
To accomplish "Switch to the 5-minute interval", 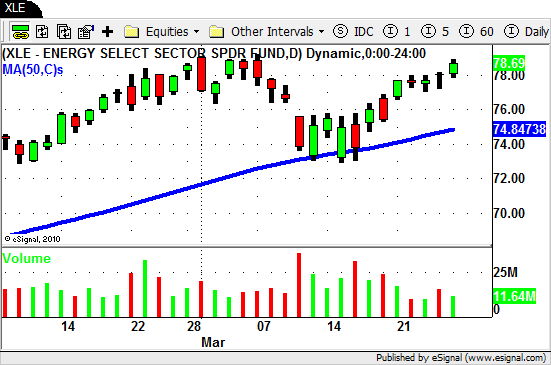I will (x=435, y=32).
